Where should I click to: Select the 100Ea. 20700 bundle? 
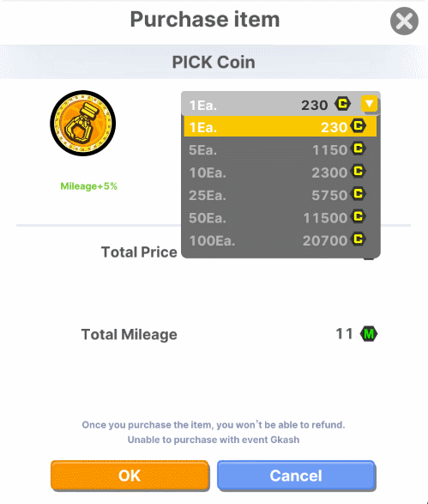coord(280,240)
